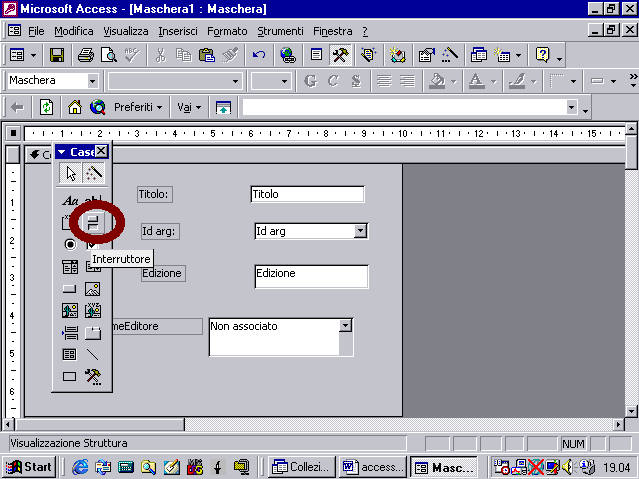
Task: Open the View button dropdown arrow
Action: click(33, 55)
